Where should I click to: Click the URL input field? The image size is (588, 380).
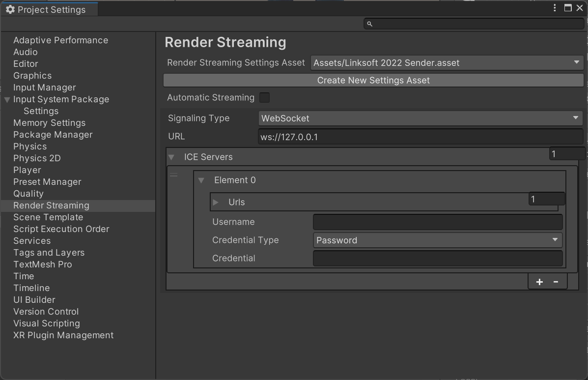pyautogui.click(x=420, y=137)
